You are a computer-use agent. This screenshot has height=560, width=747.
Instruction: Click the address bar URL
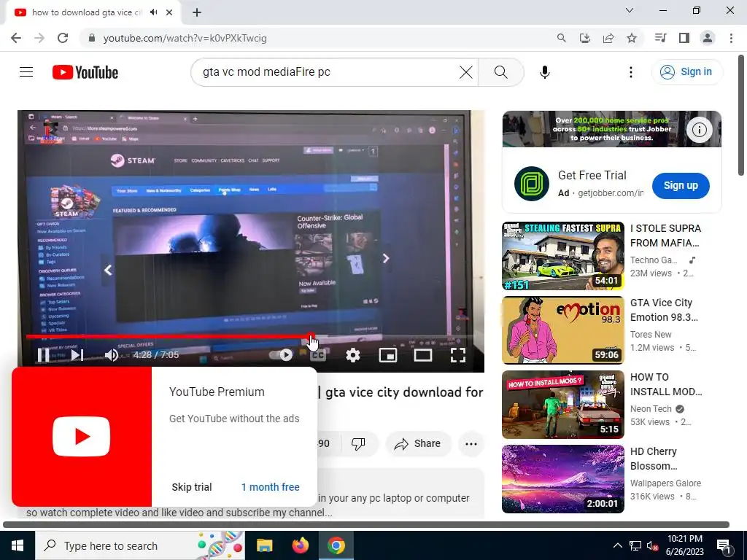185,38
